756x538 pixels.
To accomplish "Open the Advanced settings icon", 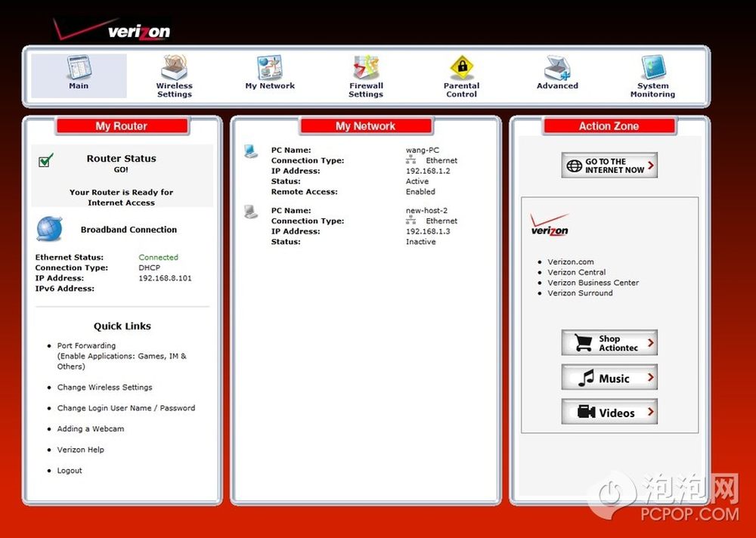I will click(x=557, y=67).
